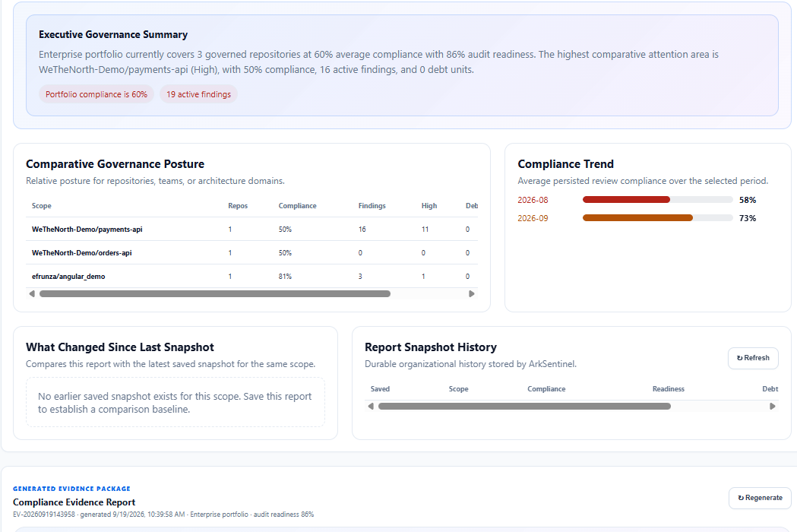Click the 81% compliance value for efrunza/angular_demo
The height and width of the screenshot is (532, 797).
(x=285, y=277)
